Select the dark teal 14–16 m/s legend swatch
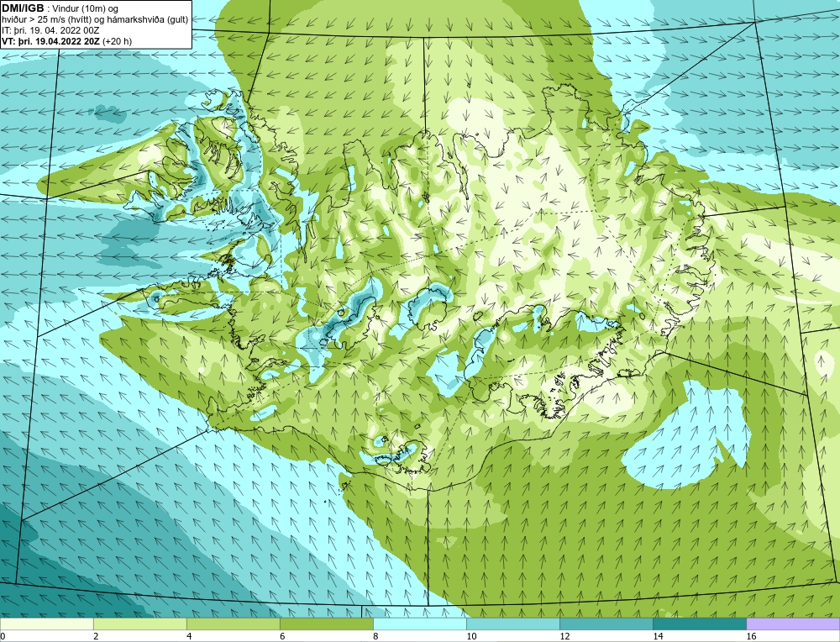The width and height of the screenshot is (840, 642). point(700,624)
